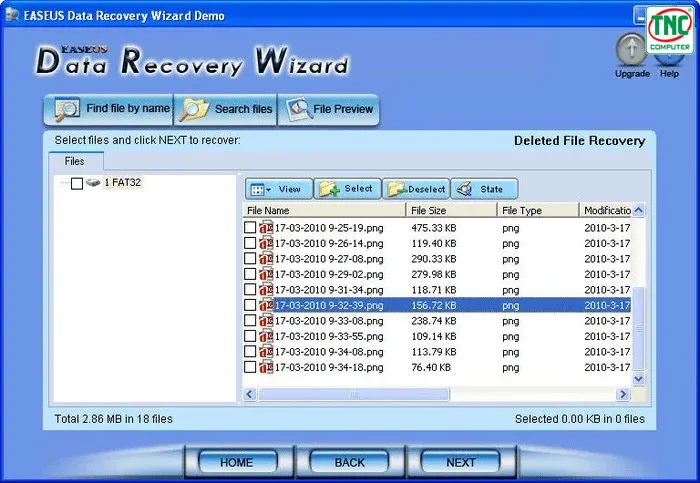The image size is (700, 483).
Task: Click the 156.72 KB file size cell
Action: tap(433, 305)
